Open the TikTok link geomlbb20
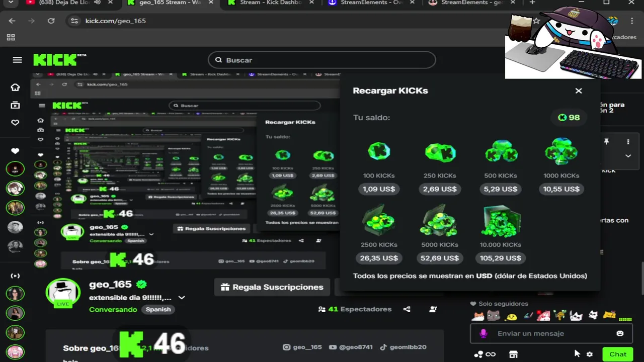This screenshot has height=362, width=644. (x=403, y=347)
